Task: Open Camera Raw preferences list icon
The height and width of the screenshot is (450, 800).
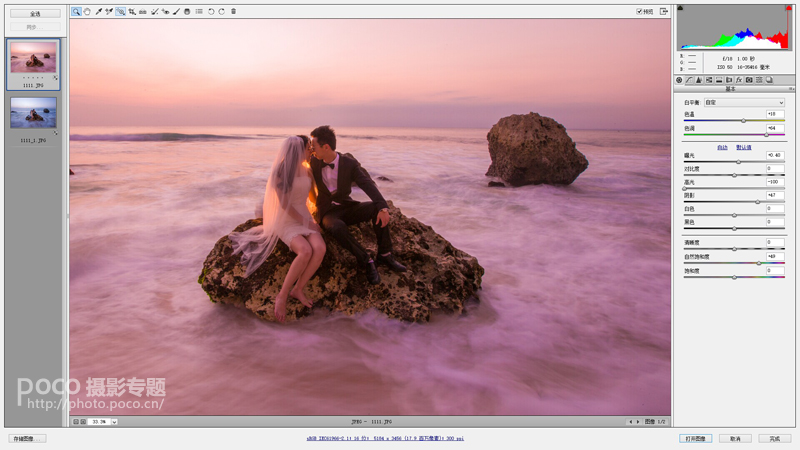Action: [x=199, y=11]
